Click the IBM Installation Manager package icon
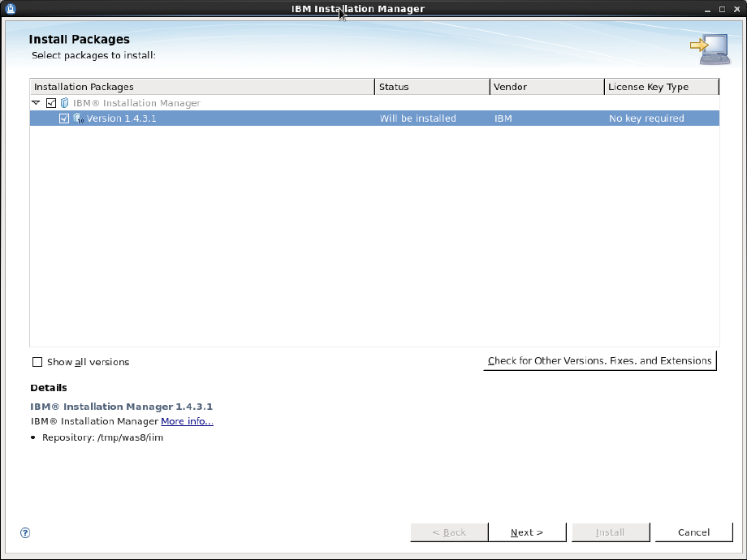Screen dimensions: 747x560 pos(64,103)
